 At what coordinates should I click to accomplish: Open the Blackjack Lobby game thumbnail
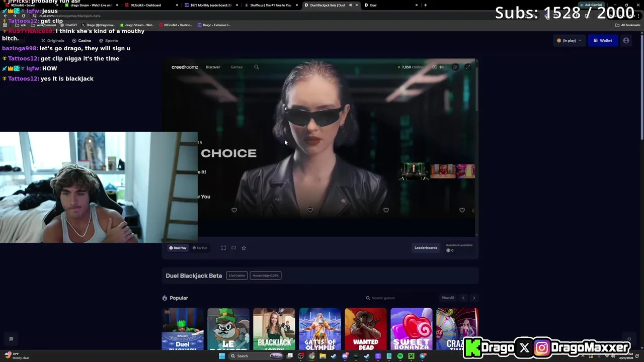[x=274, y=329]
